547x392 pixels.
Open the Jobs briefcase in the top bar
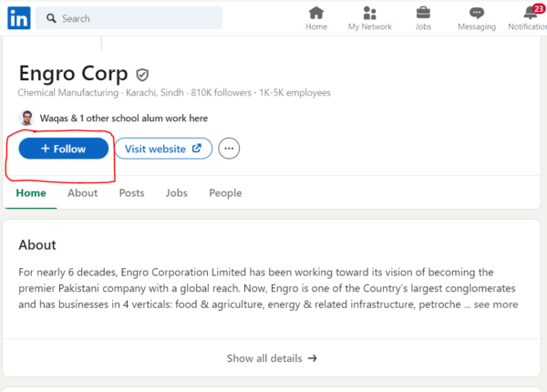tap(423, 18)
